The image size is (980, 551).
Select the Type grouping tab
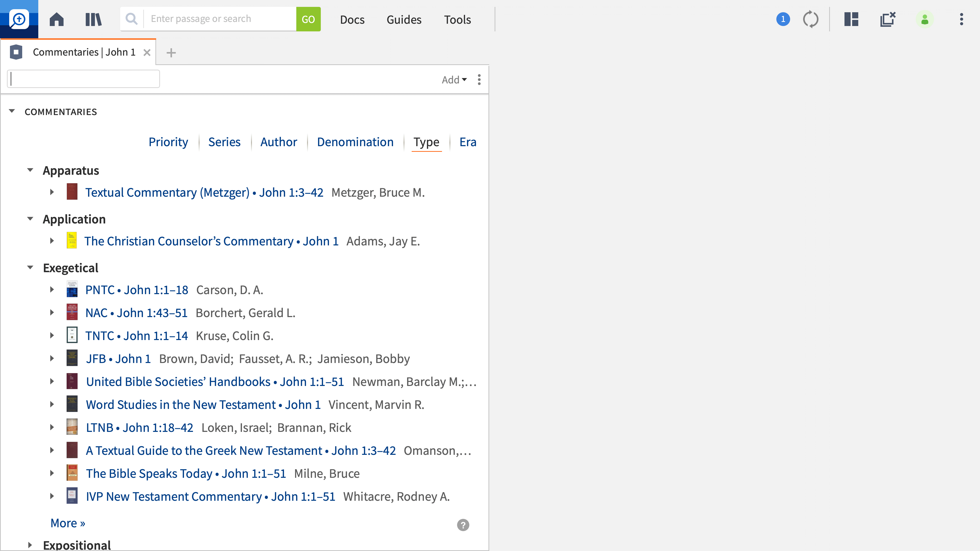coord(426,142)
